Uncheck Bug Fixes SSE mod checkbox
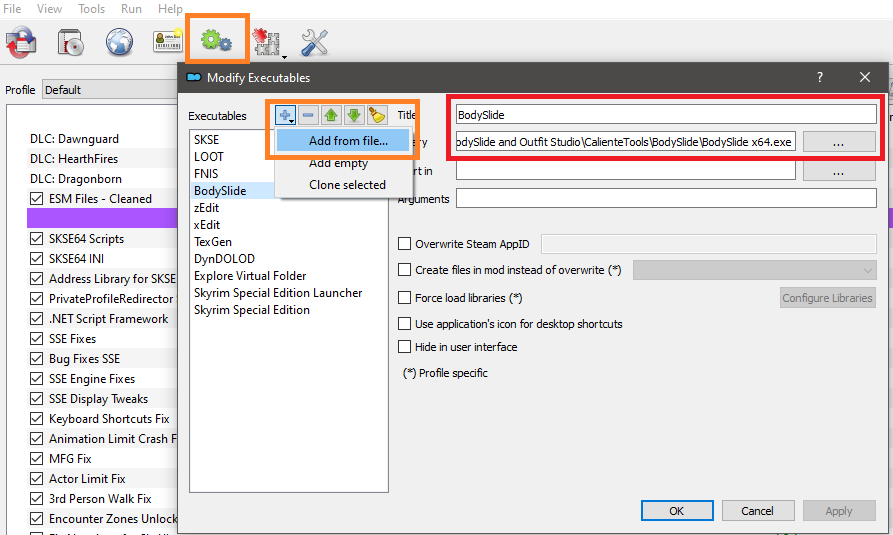The width and height of the screenshot is (893, 535). click(36, 358)
